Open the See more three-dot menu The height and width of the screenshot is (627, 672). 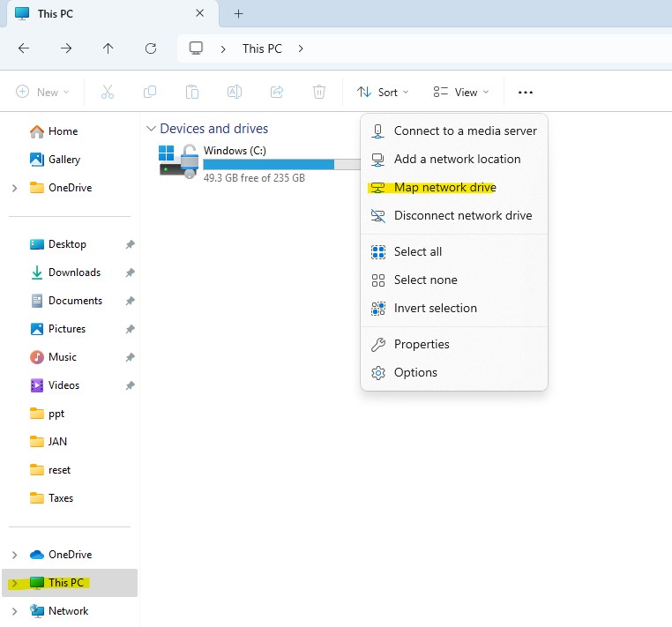coord(526,92)
